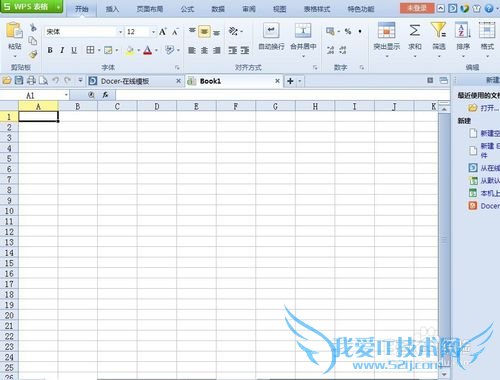Click the Merge and Center (合并居中) icon

pos(303,31)
